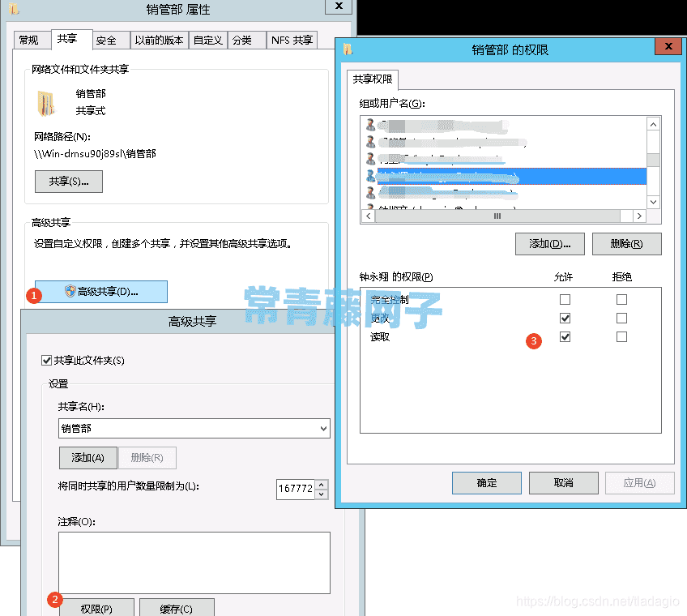Click the user limit field showing 167772
The width and height of the screenshot is (687, 616).
[296, 489]
